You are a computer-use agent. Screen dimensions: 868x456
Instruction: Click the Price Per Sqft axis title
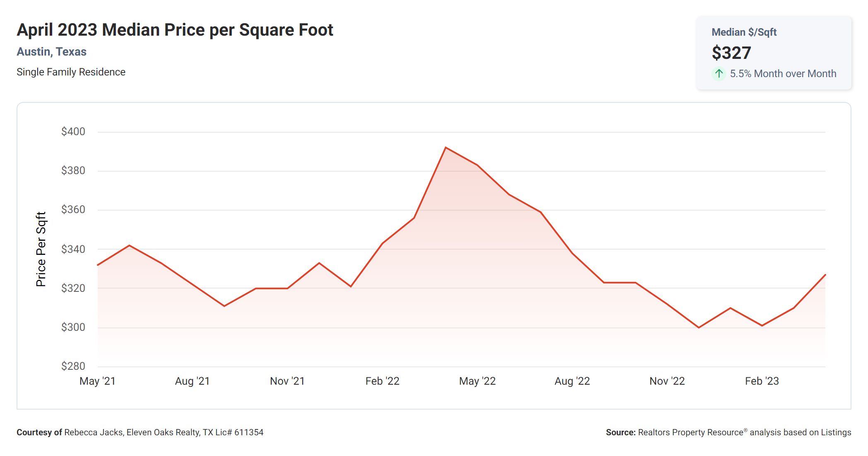41,249
